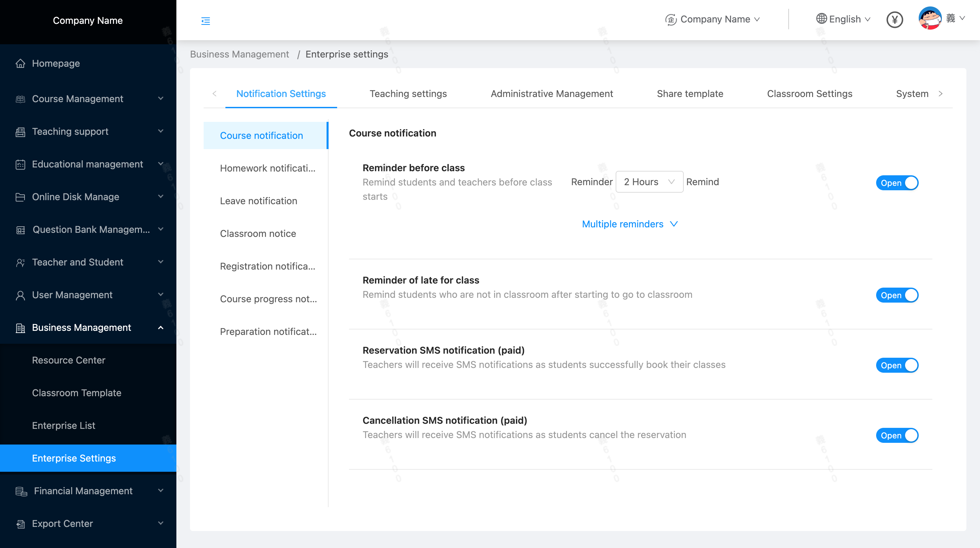The height and width of the screenshot is (548, 980).
Task: Open the Classroom Settings tab
Action: click(x=809, y=94)
